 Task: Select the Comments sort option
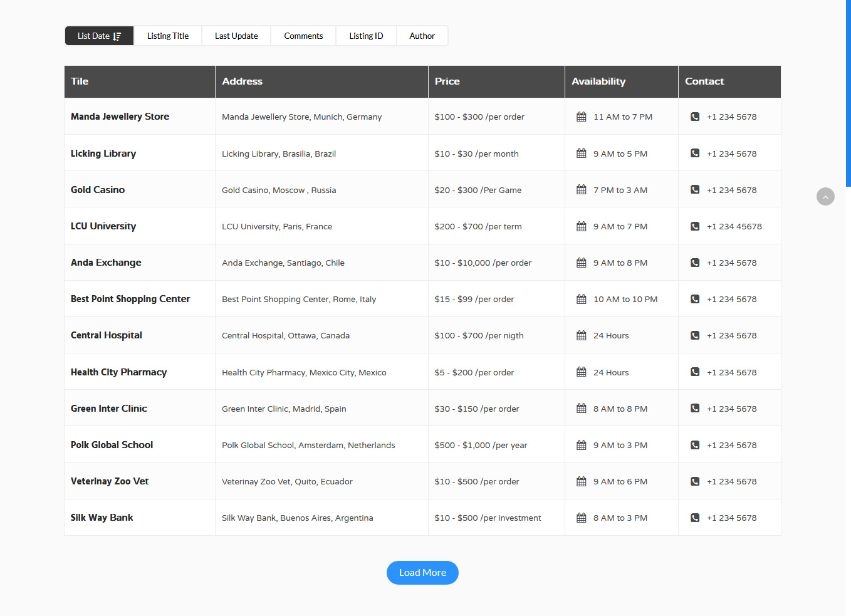tap(303, 36)
